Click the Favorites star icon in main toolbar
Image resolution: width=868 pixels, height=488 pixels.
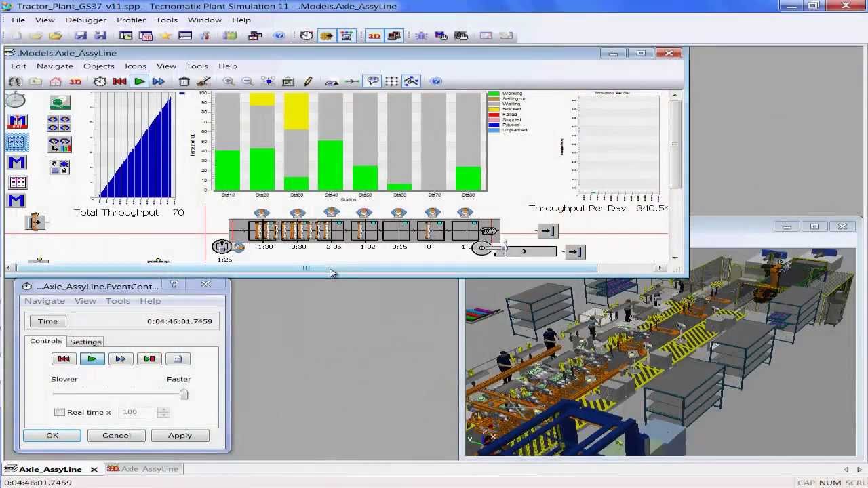click(165, 36)
